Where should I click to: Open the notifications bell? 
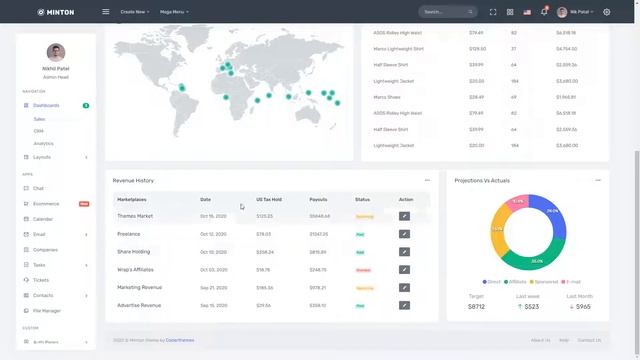[x=544, y=12]
